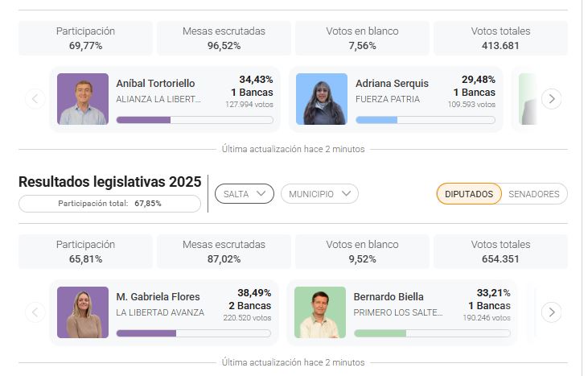Click the upper carousel's right arrow
The image size is (588, 376).
pyautogui.click(x=551, y=99)
